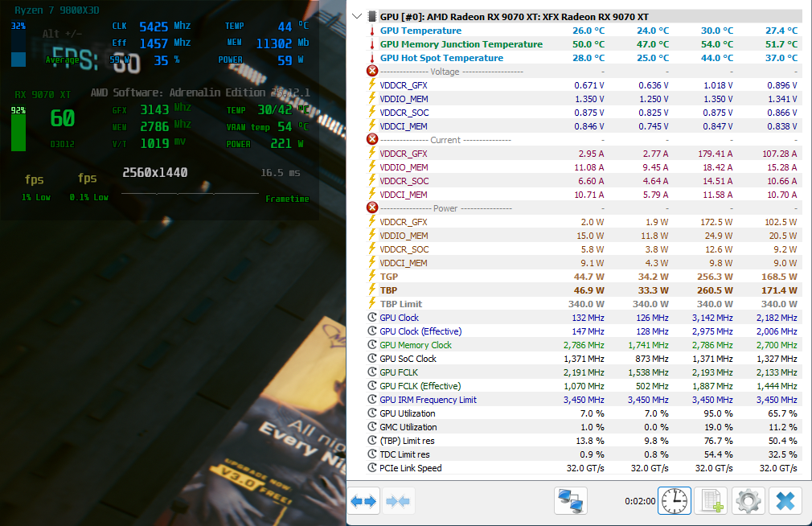Select the GPU Memory Clock label
This screenshot has width=812, height=526.
[x=416, y=345]
